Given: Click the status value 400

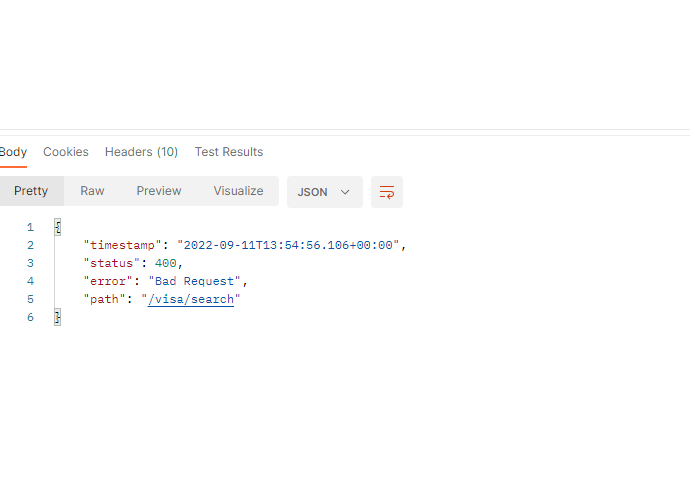Looking at the screenshot, I should pyautogui.click(x=165, y=263).
